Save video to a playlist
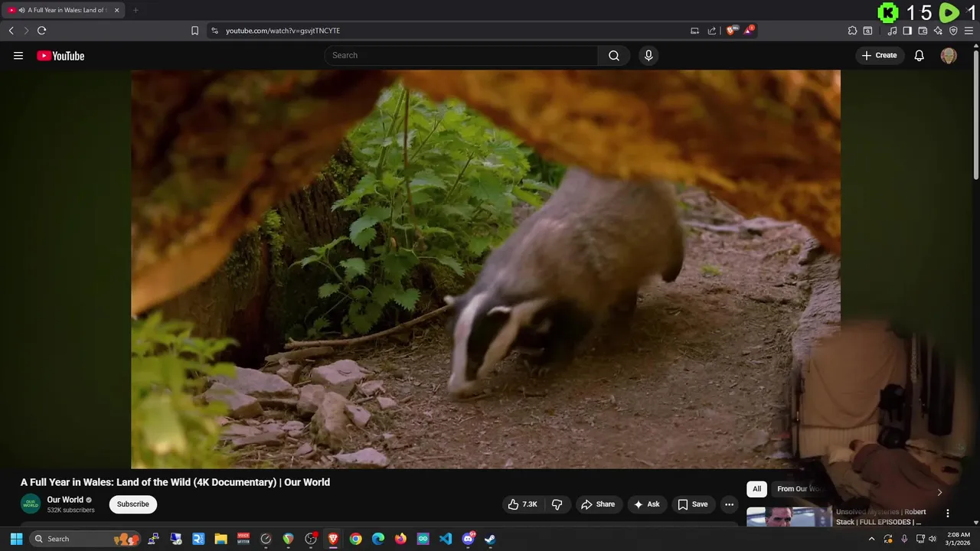The height and width of the screenshot is (551, 980). pyautogui.click(x=693, y=504)
